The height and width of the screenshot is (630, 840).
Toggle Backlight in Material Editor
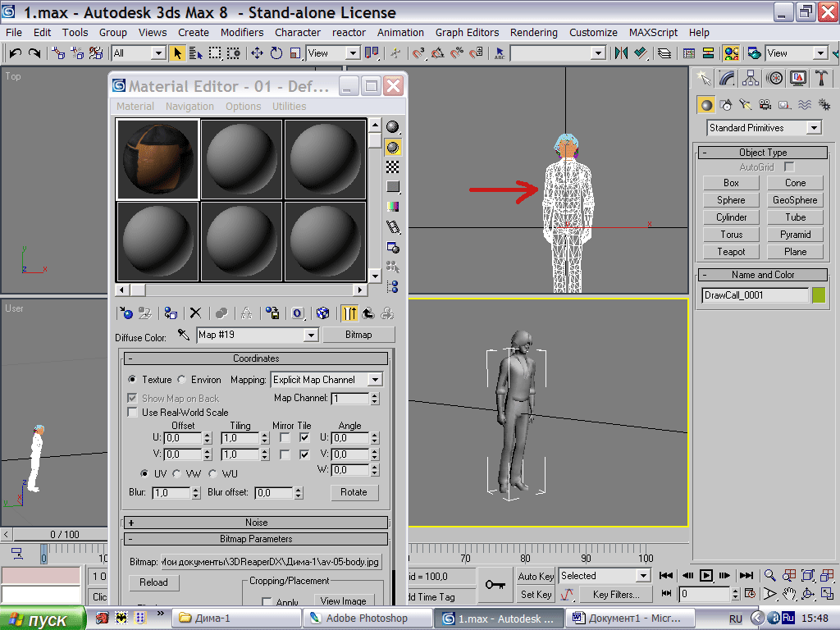point(393,148)
